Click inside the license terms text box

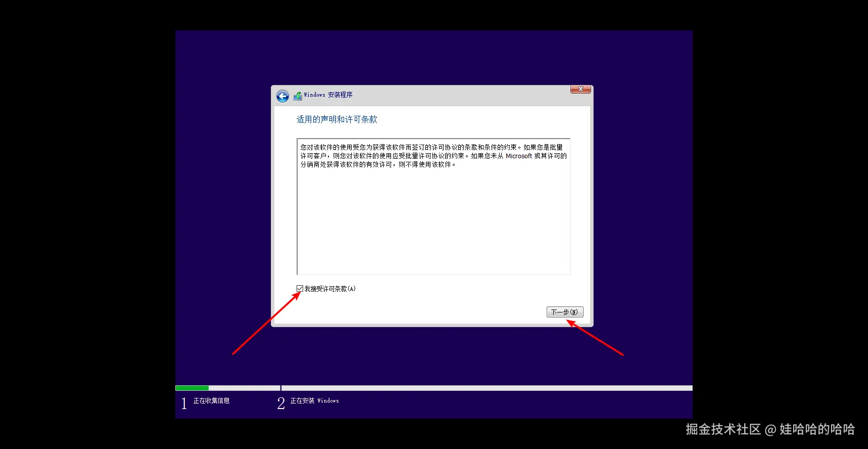point(433,206)
